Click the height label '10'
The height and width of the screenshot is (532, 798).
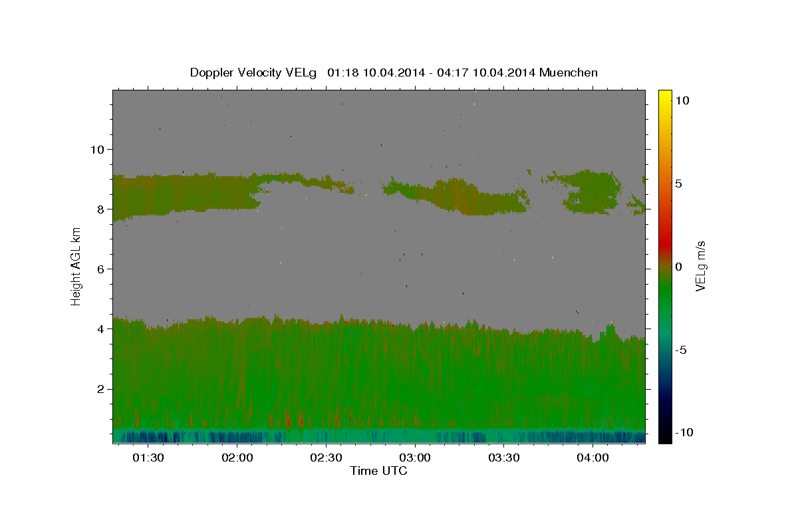[96, 149]
